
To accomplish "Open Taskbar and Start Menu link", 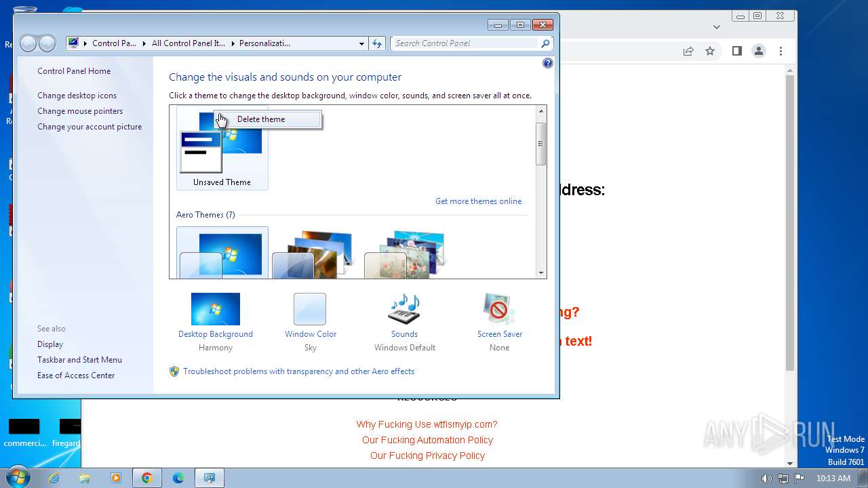I will pyautogui.click(x=79, y=360).
